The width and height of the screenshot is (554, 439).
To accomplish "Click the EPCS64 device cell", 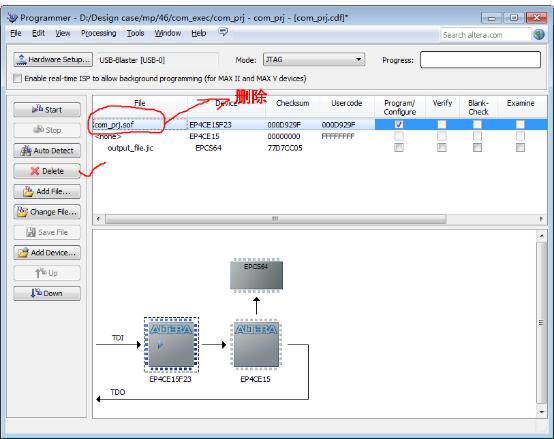I will pyautogui.click(x=208, y=148).
